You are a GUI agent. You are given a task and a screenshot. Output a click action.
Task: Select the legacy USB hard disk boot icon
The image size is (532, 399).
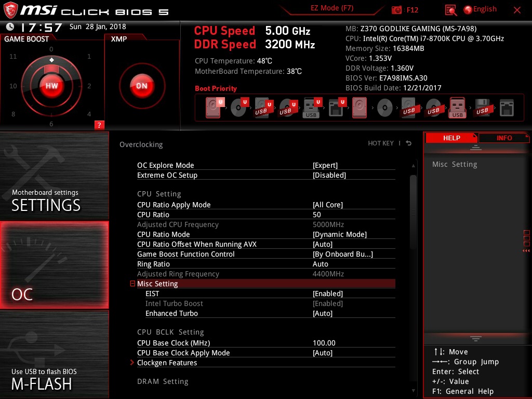(x=409, y=108)
